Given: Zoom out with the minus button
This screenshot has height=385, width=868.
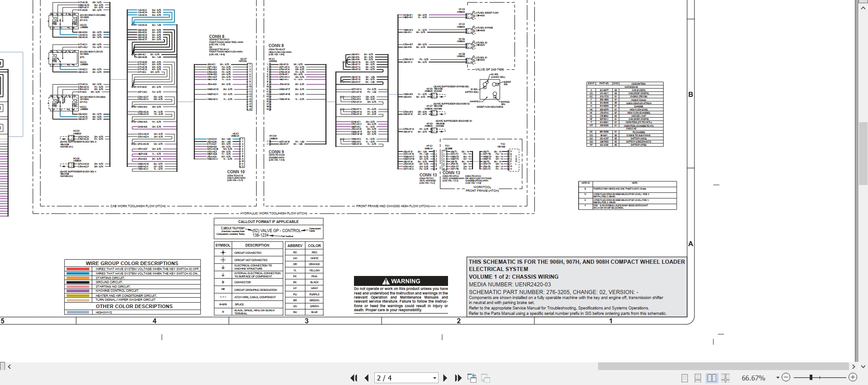Looking at the screenshot, I should (x=786, y=377).
